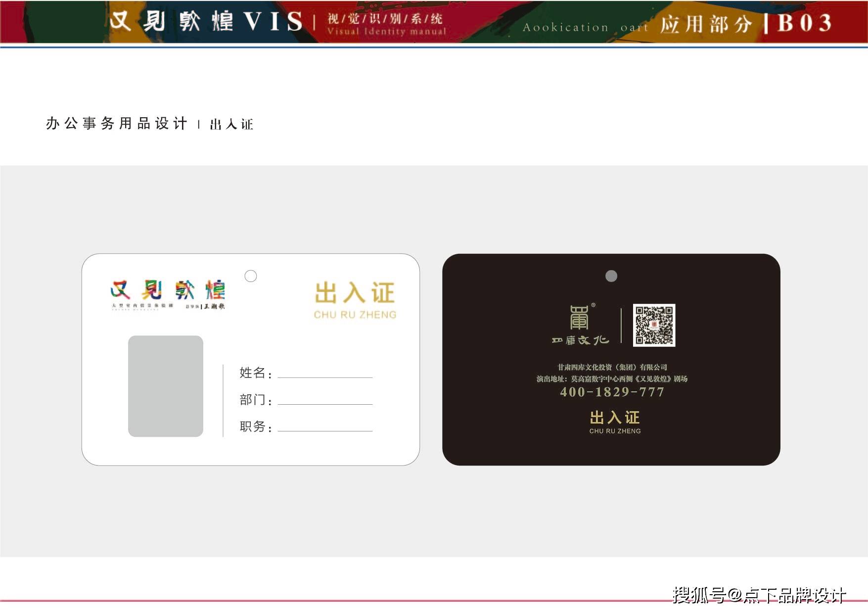Screen dimensions: 868x614
Task: Click phone number 400-1829-777
Action: click(x=612, y=392)
